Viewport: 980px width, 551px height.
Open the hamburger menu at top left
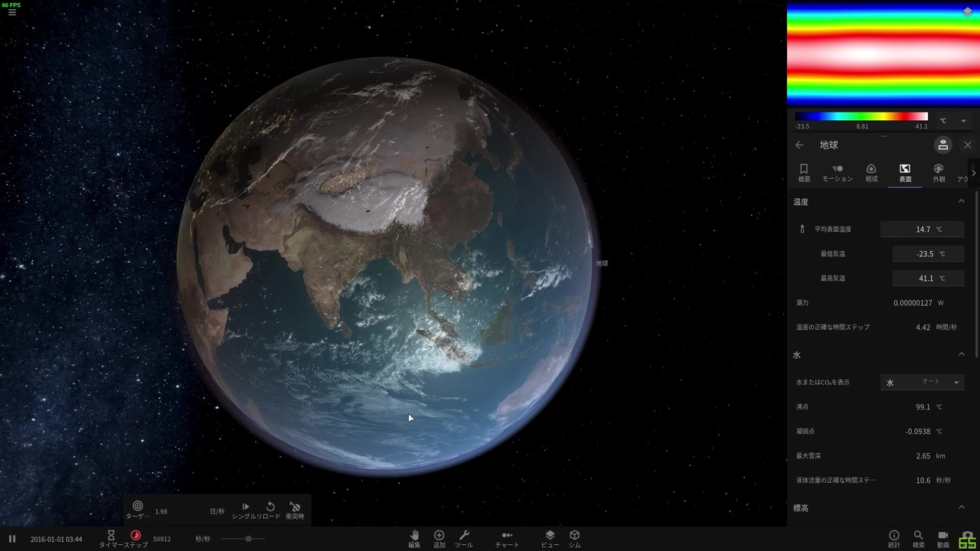(11, 13)
